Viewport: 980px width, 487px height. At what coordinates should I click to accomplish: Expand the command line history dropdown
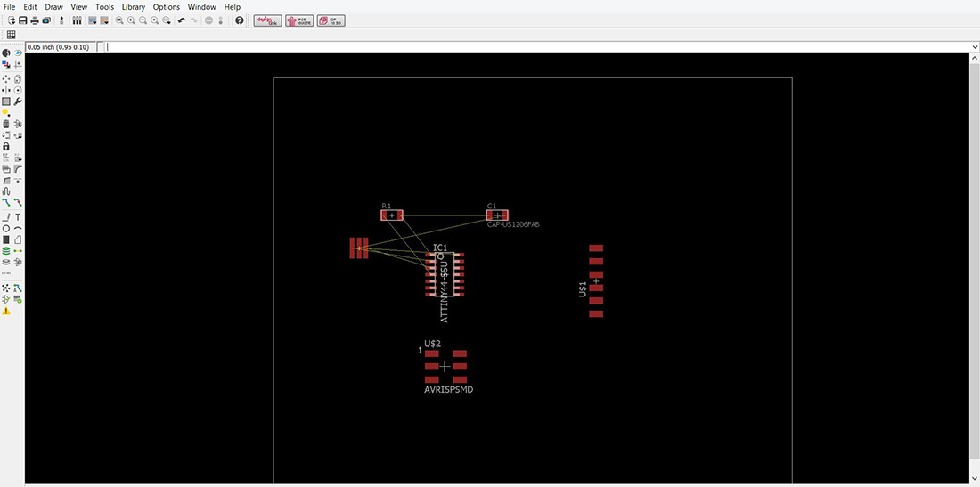975,47
